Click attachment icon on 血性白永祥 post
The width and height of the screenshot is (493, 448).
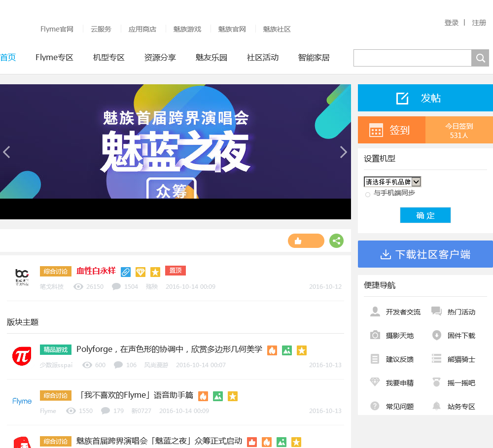[126, 272]
